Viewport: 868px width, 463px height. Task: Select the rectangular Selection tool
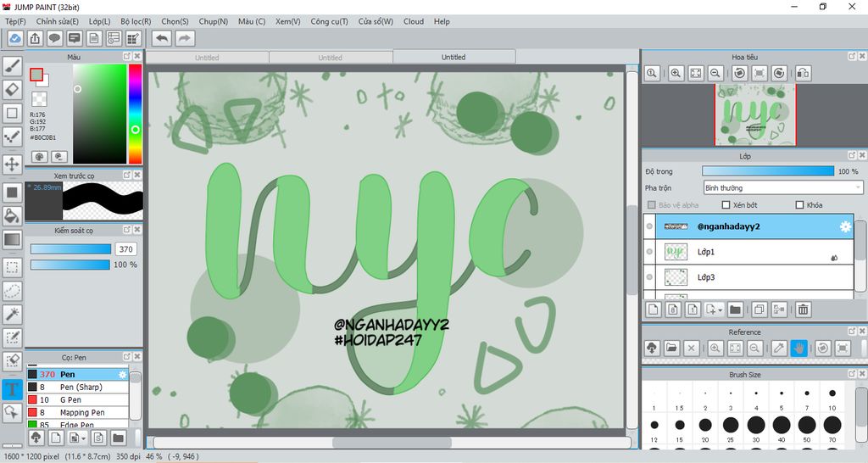(12, 267)
